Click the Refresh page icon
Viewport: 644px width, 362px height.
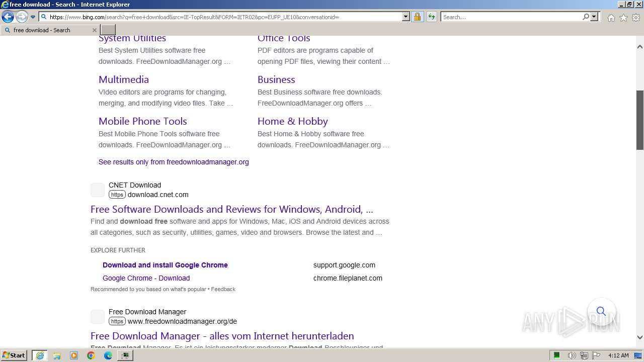point(431,17)
